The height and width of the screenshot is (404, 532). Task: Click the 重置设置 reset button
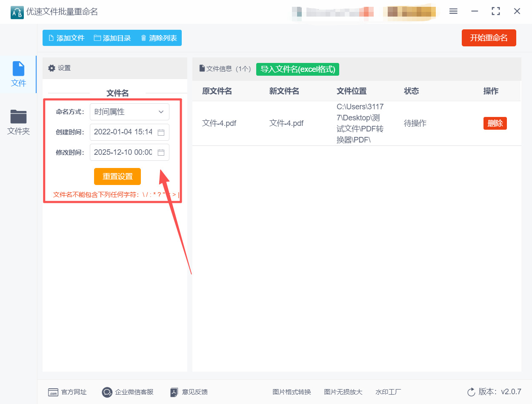(117, 176)
